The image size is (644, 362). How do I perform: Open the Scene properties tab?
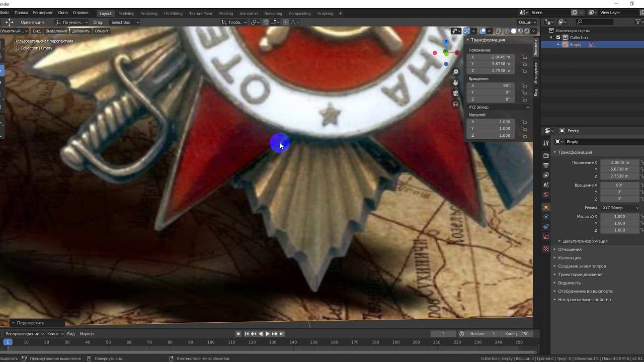coord(546,185)
